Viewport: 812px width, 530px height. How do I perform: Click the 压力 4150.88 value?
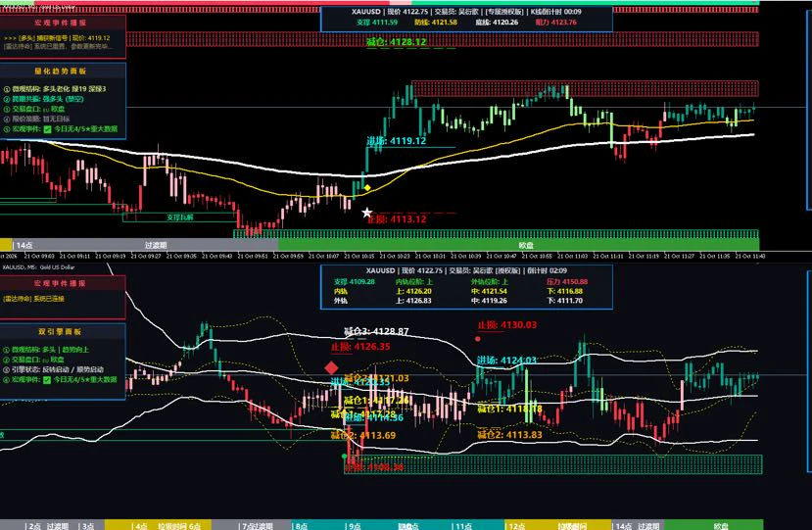click(567, 282)
